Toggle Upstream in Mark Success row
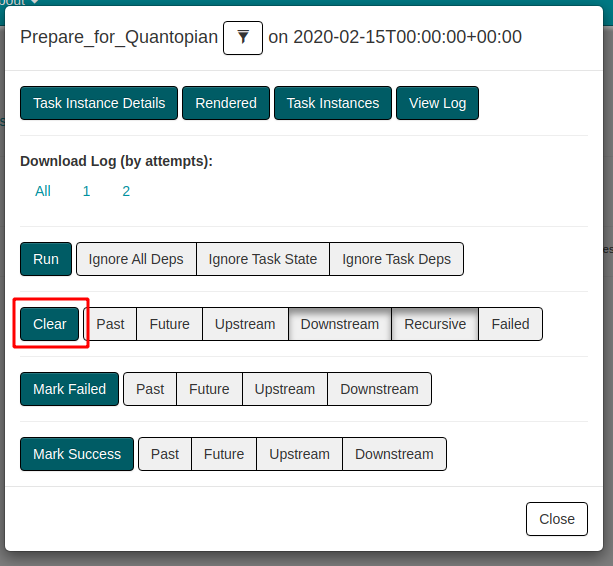 [x=299, y=454]
